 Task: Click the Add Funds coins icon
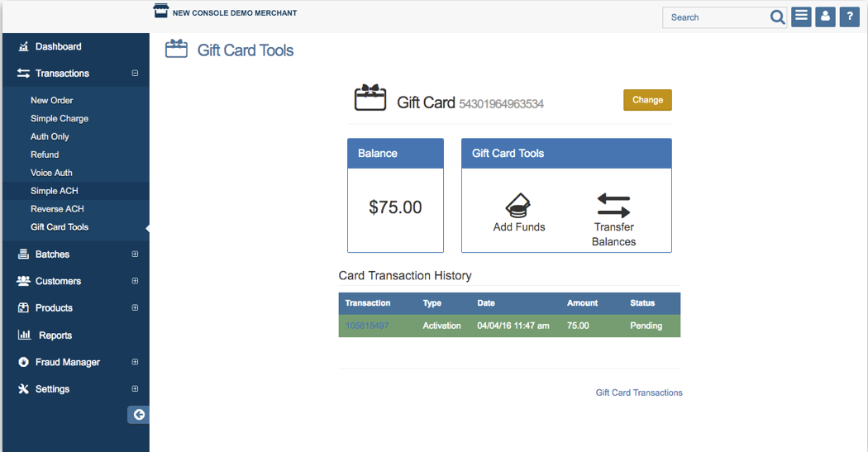click(x=518, y=205)
